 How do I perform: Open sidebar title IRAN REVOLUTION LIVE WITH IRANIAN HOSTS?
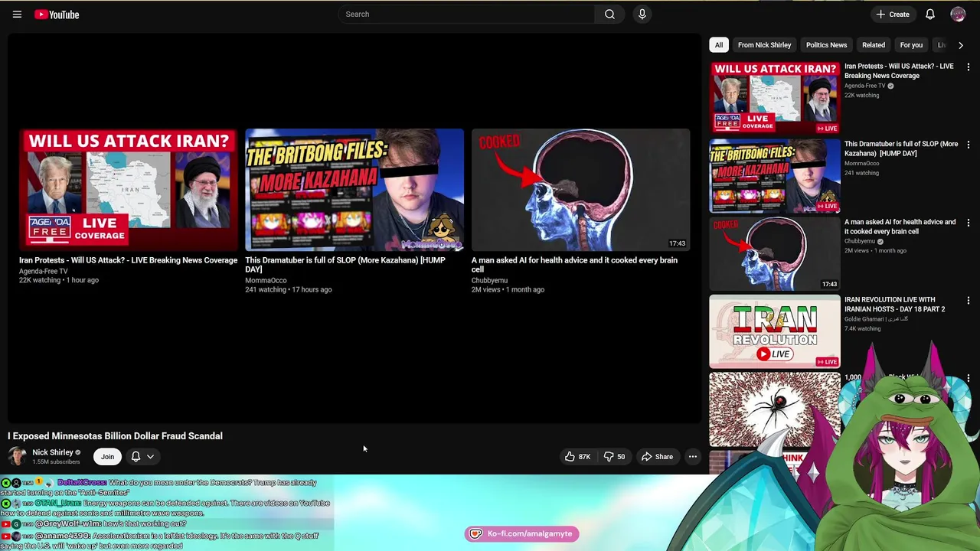click(x=895, y=305)
